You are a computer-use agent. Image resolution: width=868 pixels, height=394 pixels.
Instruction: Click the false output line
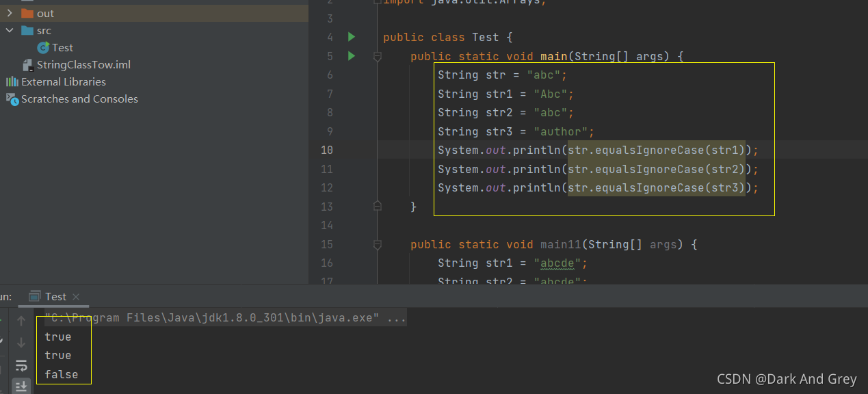coord(62,374)
